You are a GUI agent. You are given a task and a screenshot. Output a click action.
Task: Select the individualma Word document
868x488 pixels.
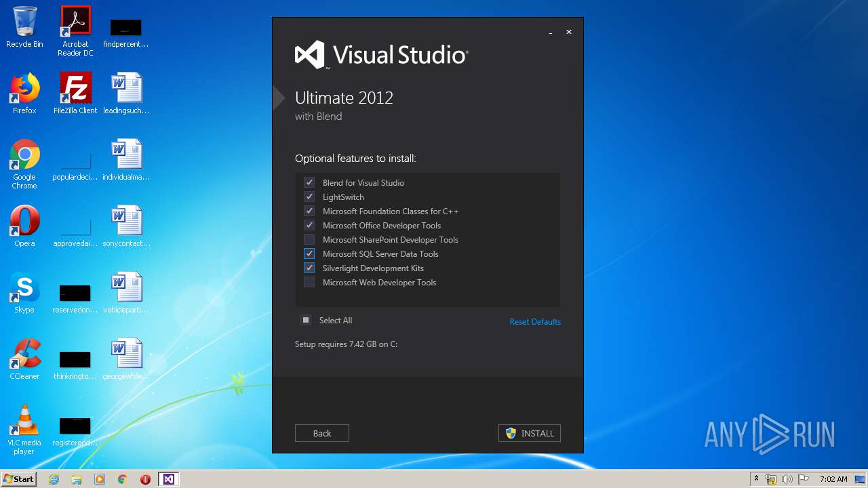click(126, 160)
